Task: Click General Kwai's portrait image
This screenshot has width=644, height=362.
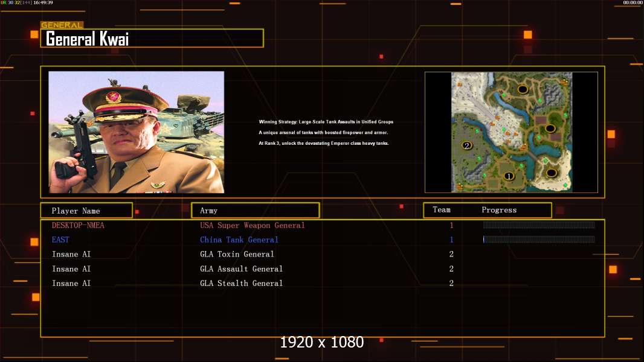Action: tap(136, 132)
